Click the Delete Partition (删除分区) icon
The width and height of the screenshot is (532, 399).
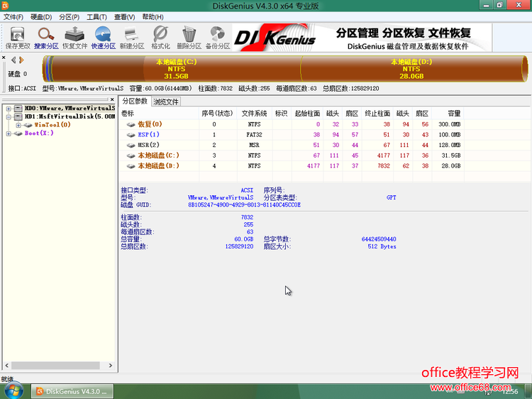click(189, 38)
